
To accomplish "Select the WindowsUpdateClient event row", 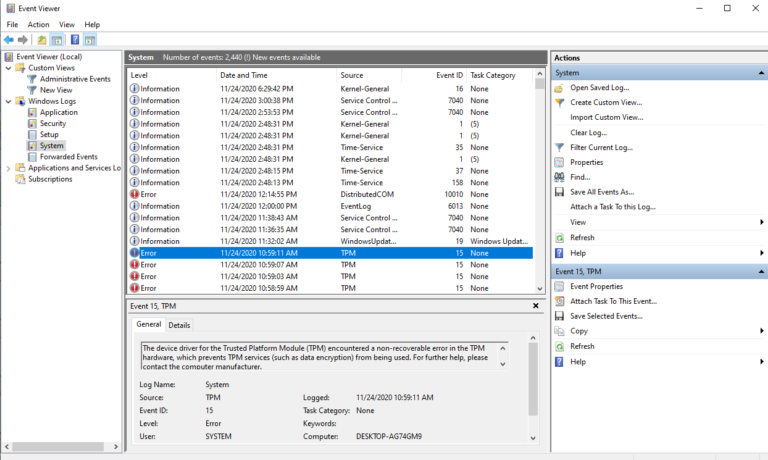I will (x=330, y=241).
